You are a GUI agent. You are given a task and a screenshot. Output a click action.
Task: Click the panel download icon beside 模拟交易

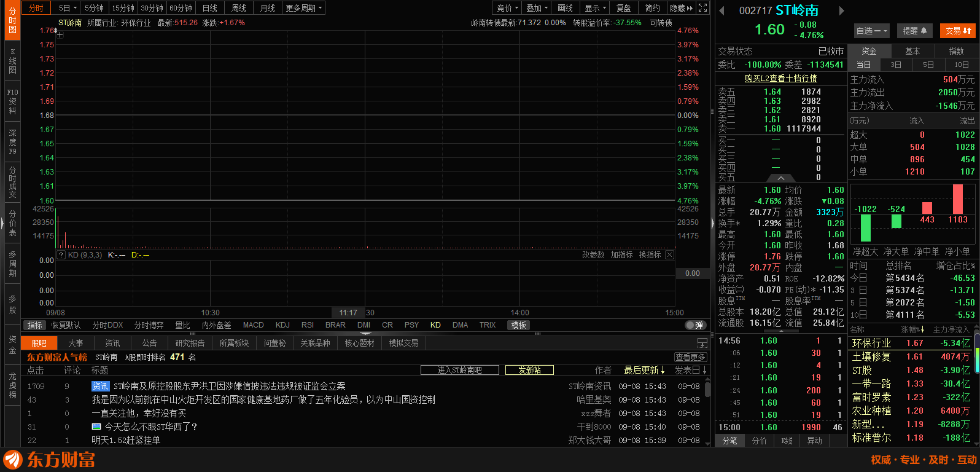pyautogui.click(x=702, y=344)
